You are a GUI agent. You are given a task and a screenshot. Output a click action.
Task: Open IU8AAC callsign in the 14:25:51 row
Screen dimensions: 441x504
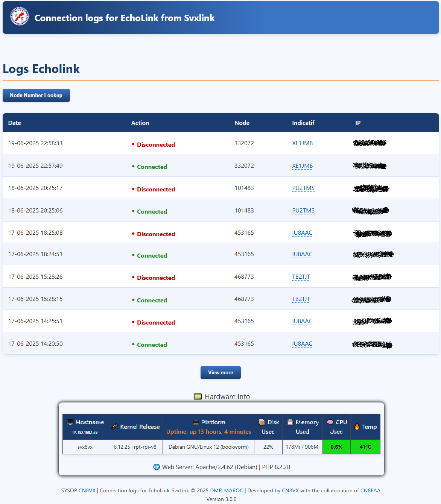pos(302,321)
